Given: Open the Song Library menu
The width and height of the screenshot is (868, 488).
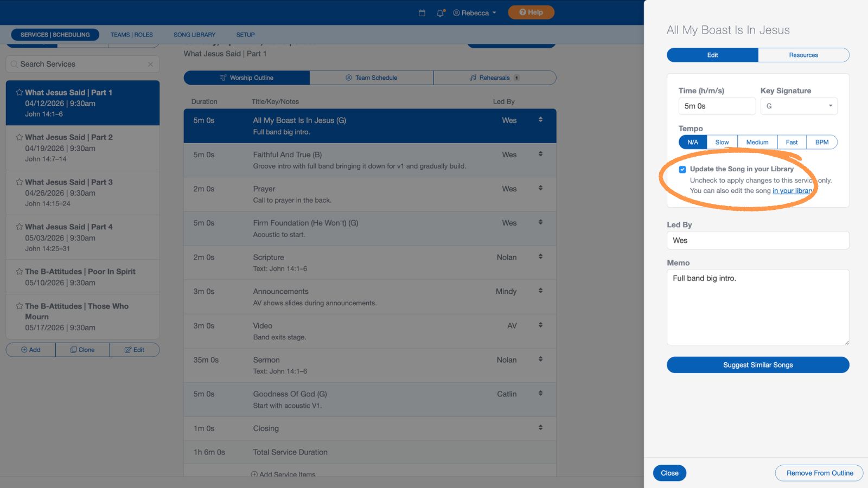Looking at the screenshot, I should 194,35.
